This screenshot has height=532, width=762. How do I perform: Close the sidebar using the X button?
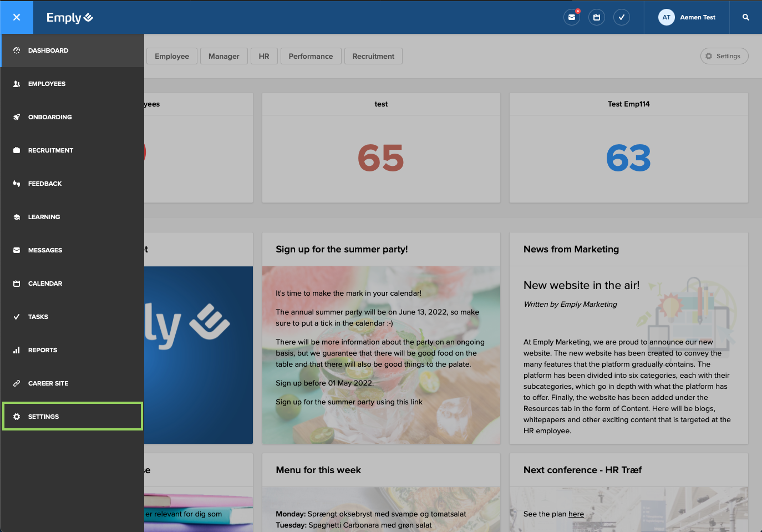click(x=17, y=17)
